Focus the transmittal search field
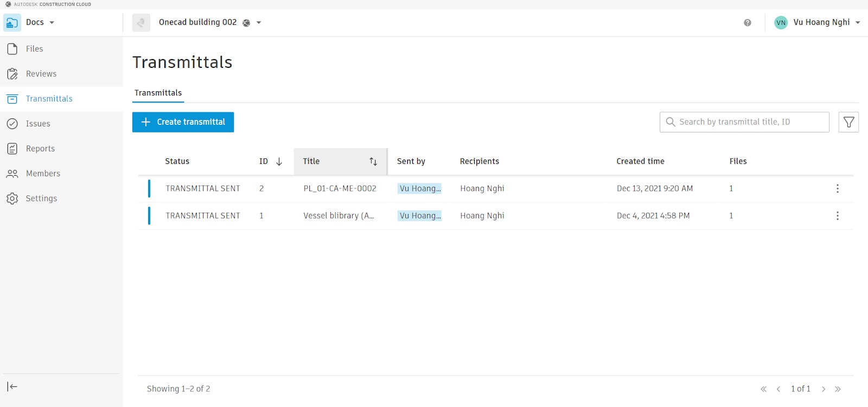Viewport: 868px width, 407px height. 744,122
